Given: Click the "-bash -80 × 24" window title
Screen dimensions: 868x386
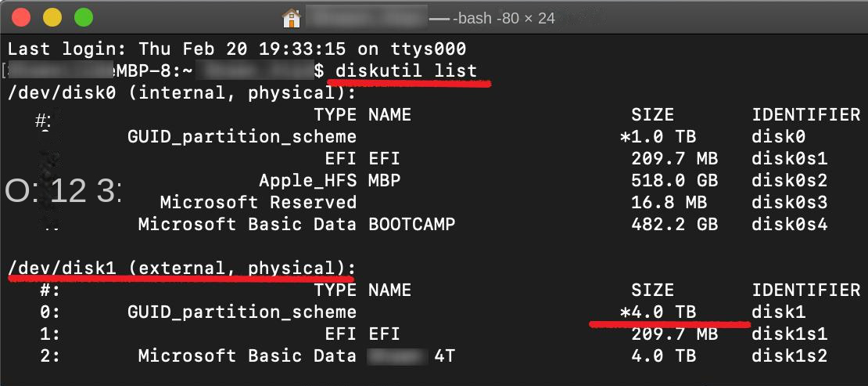Looking at the screenshot, I should (x=504, y=17).
